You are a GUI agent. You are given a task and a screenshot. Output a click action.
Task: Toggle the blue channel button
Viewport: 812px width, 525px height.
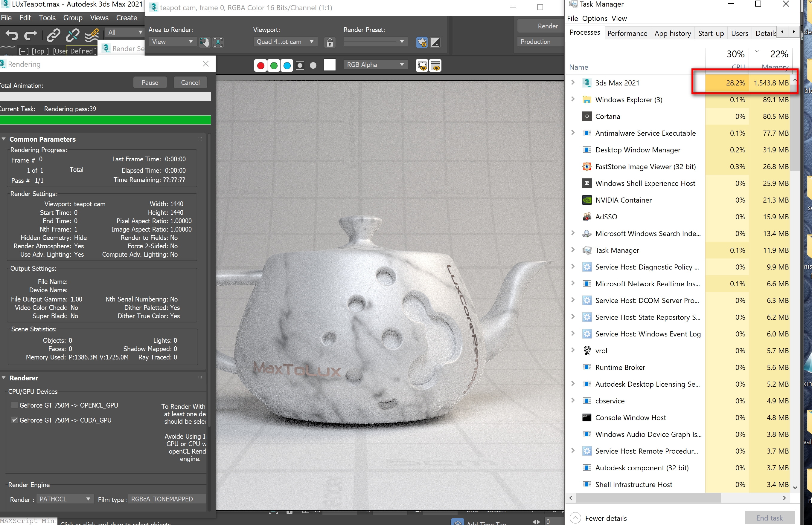click(x=287, y=65)
